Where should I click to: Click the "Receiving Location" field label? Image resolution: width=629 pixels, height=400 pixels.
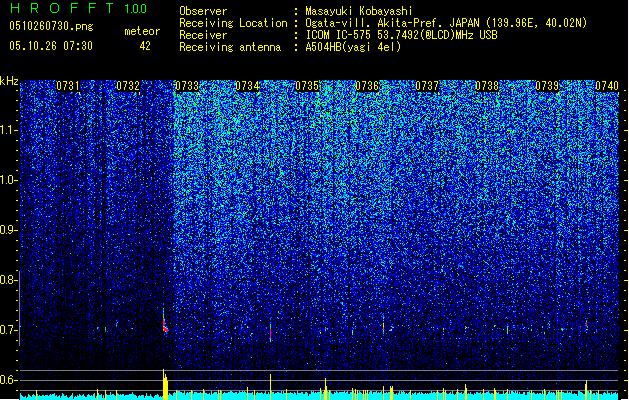pos(233,23)
